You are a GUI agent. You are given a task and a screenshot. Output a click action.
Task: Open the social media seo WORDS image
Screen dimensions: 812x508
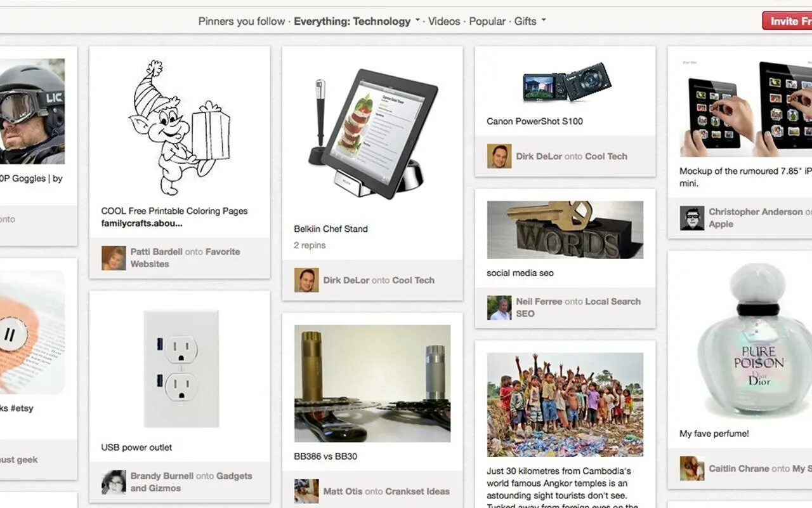click(x=565, y=230)
